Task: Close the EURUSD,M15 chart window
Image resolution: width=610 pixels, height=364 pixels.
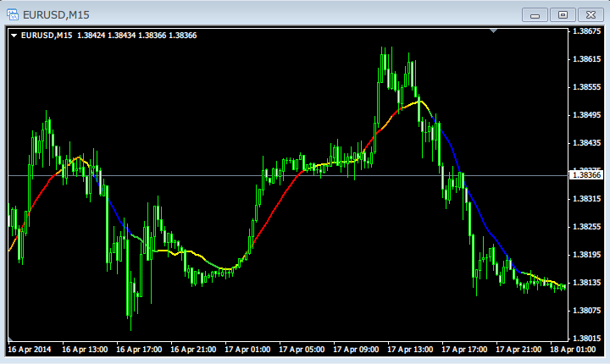Action: pyautogui.click(x=588, y=14)
